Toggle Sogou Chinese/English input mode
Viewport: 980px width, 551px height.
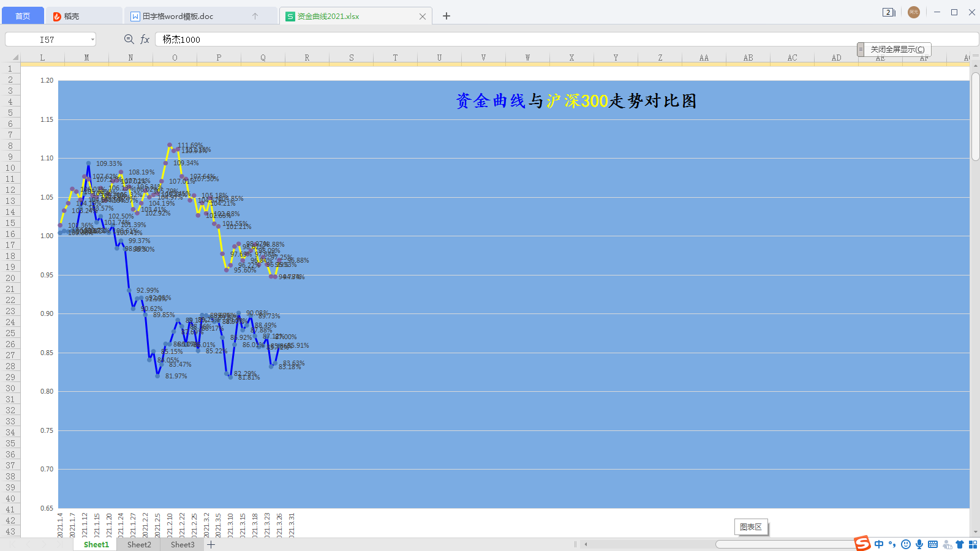point(879,544)
